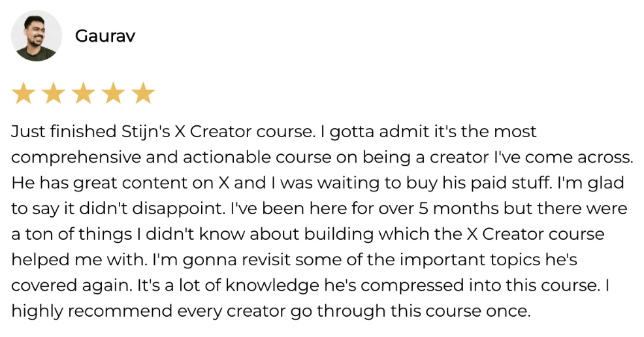Click the reviewer name Gaurav

[105, 36]
